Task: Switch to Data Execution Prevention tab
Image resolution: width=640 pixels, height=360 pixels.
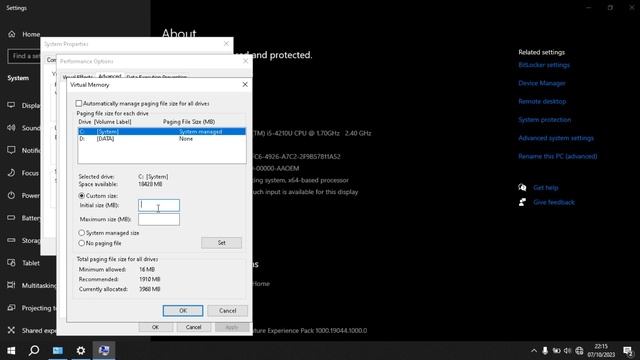Action: [157, 77]
